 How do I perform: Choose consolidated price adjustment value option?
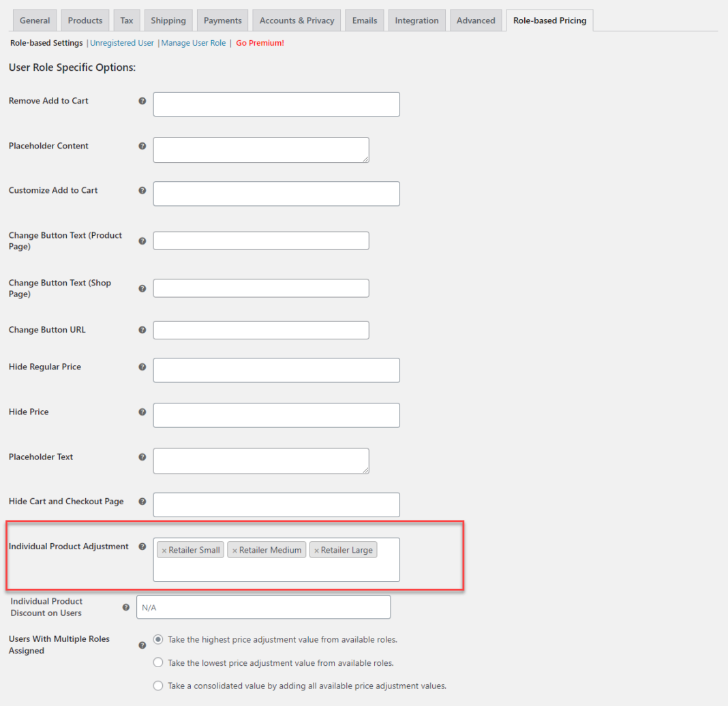point(158,686)
